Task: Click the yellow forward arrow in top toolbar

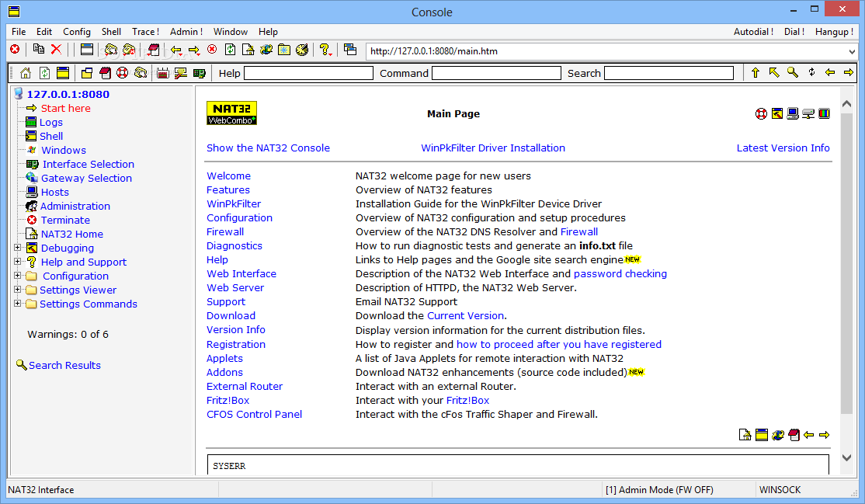Action: [x=193, y=50]
